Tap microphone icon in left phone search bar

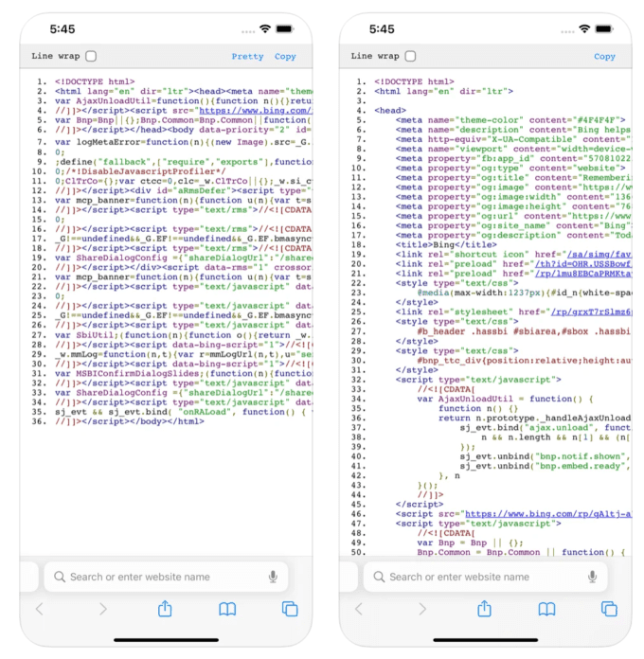[273, 577]
